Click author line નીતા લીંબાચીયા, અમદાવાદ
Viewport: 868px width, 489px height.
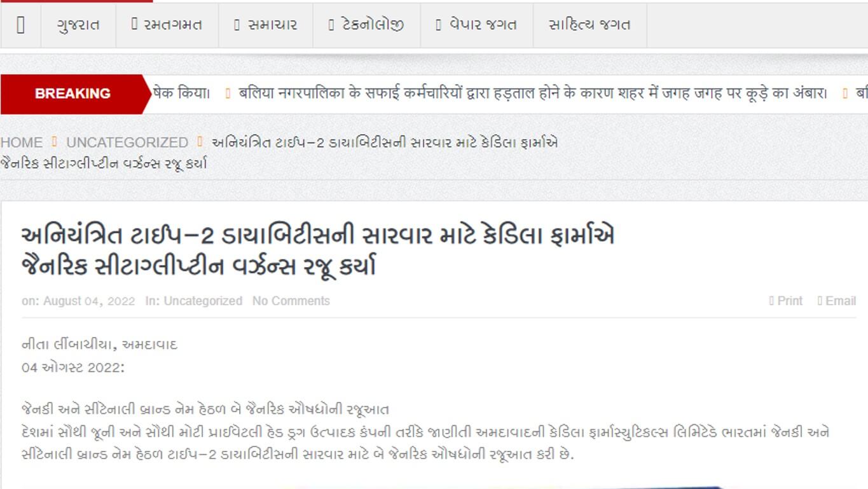click(x=99, y=345)
